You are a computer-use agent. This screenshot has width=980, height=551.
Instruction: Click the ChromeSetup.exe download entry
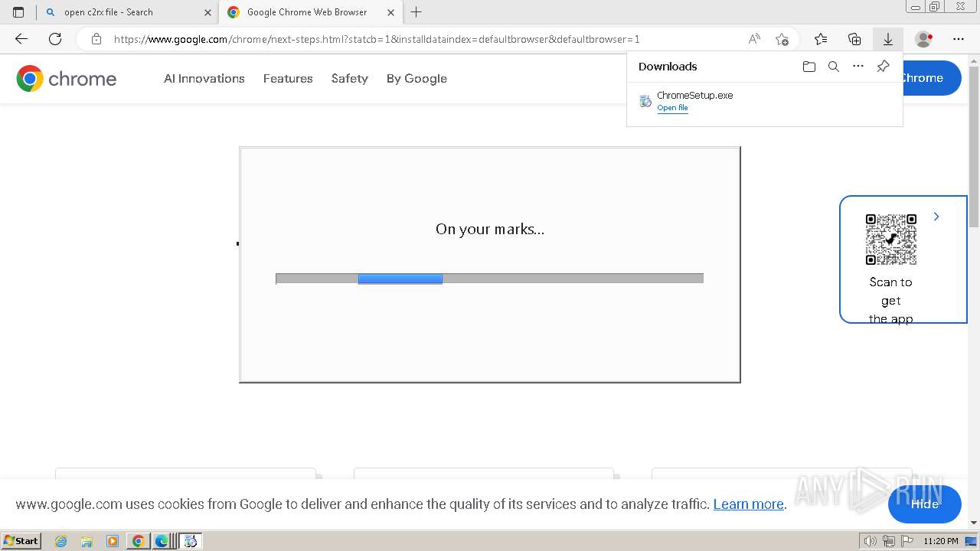click(x=764, y=101)
